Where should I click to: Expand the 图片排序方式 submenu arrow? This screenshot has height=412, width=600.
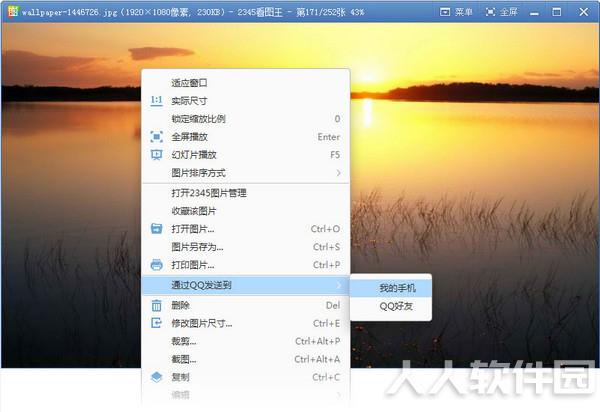[x=338, y=173]
